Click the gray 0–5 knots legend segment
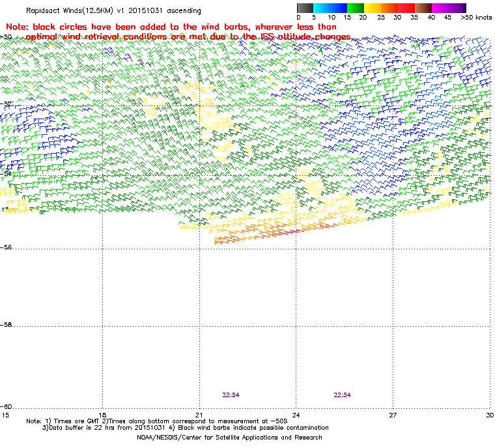The height and width of the screenshot is (448, 495). 305,8
